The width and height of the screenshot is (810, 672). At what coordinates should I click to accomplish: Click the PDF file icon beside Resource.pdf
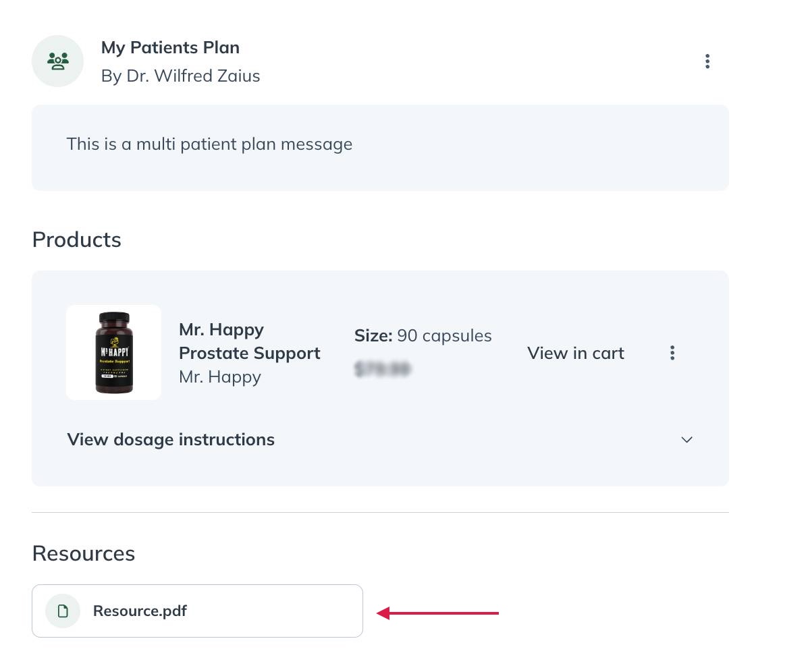(x=62, y=611)
